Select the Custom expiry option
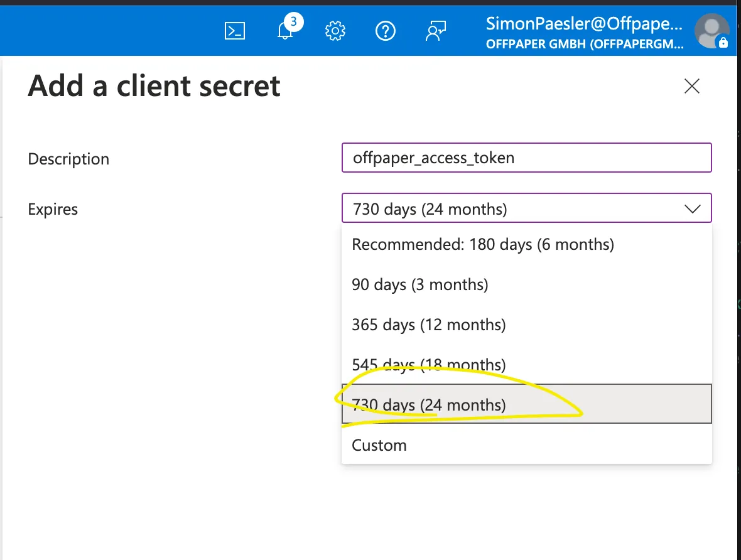The height and width of the screenshot is (560, 741). (526, 444)
